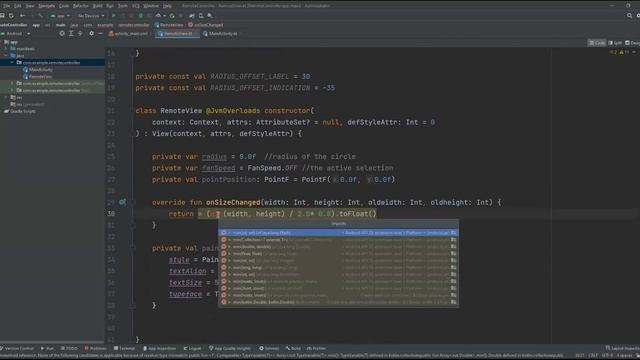Open the Edit menu
640x360 pixels.
pyautogui.click(x=18, y=6)
